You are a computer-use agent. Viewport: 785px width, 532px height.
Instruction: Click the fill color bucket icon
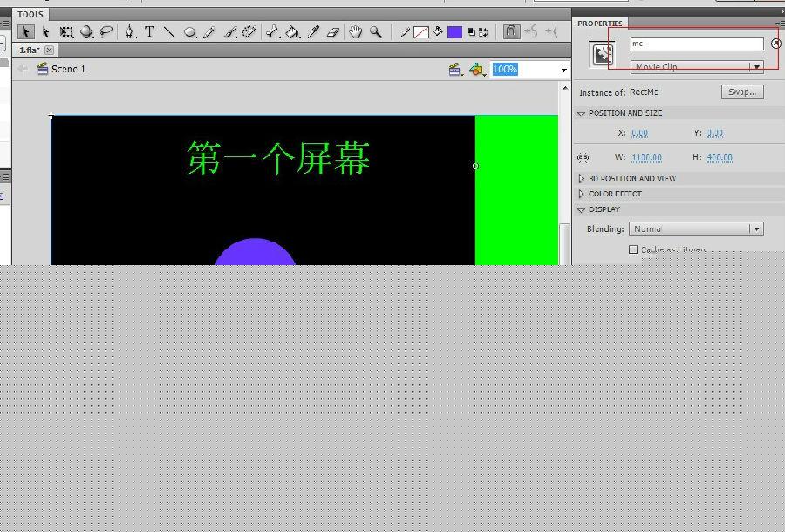click(438, 32)
